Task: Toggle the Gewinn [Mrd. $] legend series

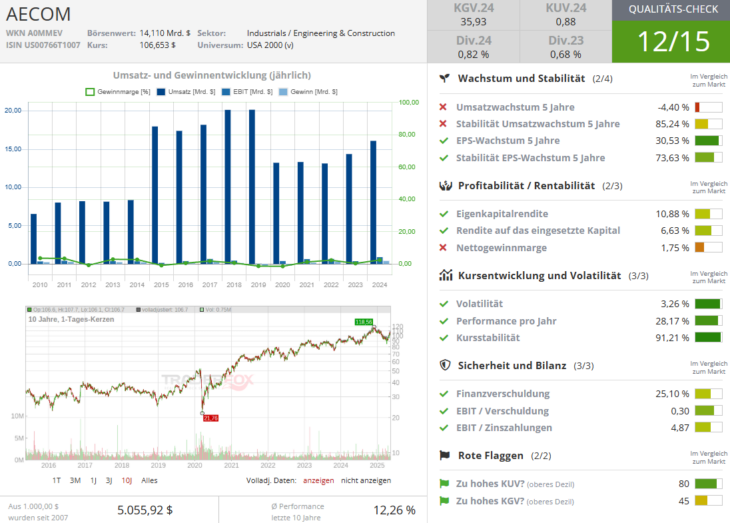Action: 308,92
